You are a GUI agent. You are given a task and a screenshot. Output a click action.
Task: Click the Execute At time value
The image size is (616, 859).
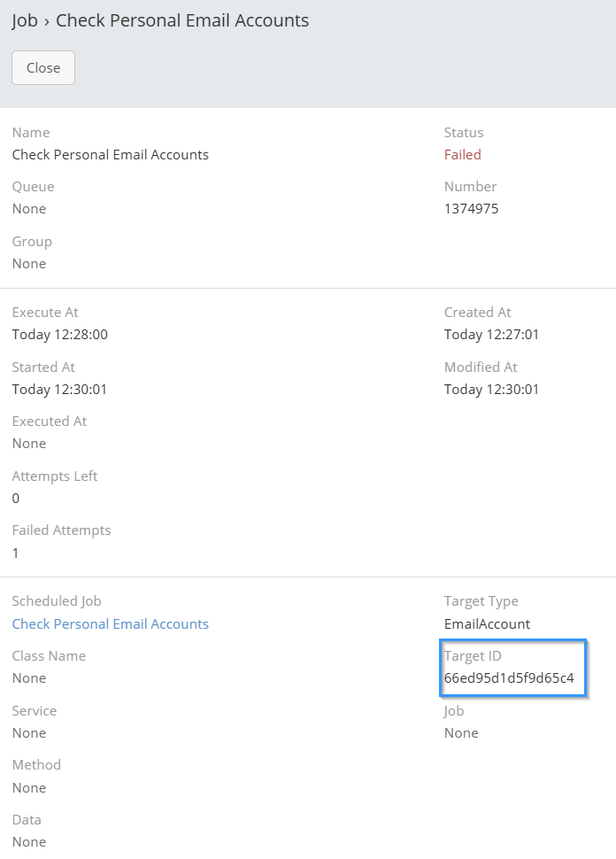[59, 335]
